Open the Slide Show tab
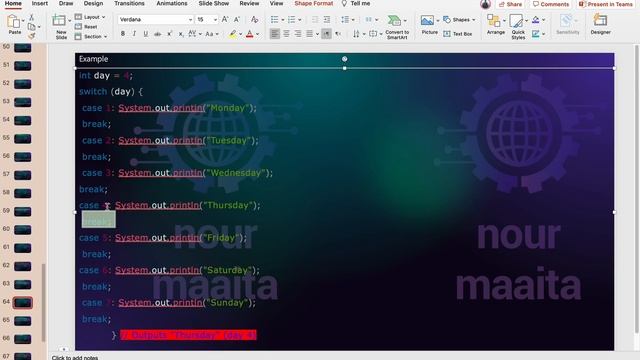This screenshot has width=640, height=360. pyautogui.click(x=213, y=3)
